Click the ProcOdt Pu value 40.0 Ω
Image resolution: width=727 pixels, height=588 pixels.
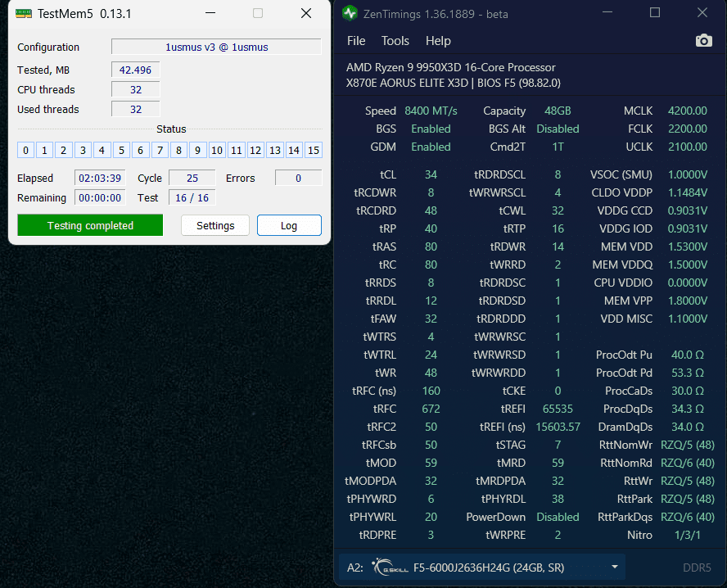pos(688,355)
